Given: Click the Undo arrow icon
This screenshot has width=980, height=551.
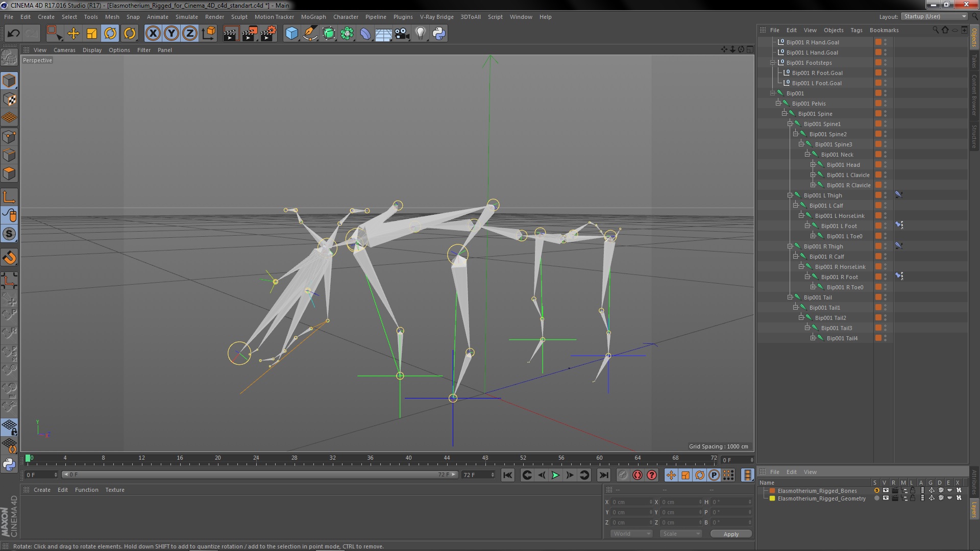Looking at the screenshot, I should (x=13, y=34).
